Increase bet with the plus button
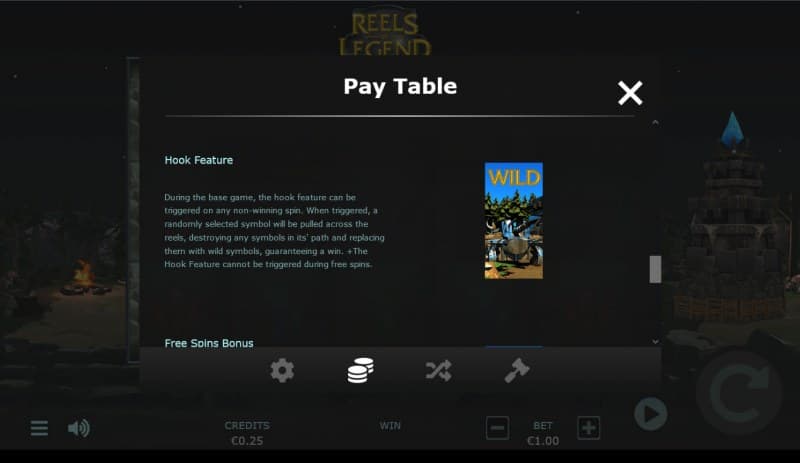Image resolution: width=800 pixels, height=463 pixels. point(588,428)
